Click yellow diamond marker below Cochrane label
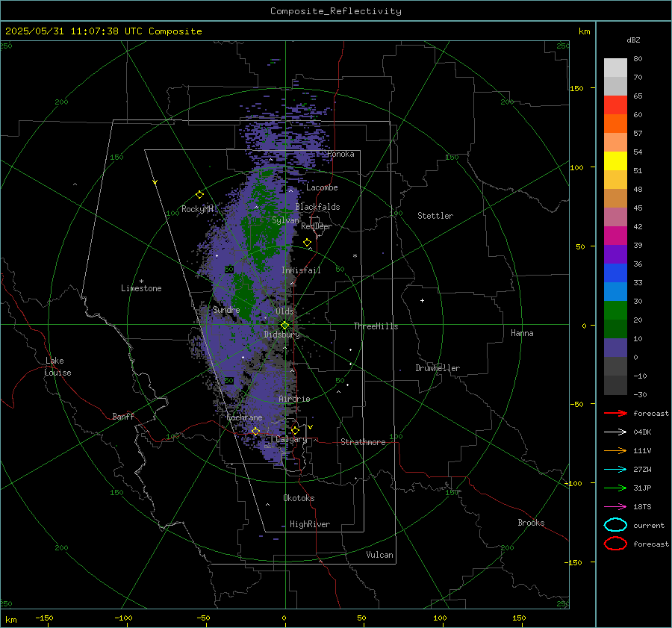The width and height of the screenshot is (672, 628). (255, 431)
